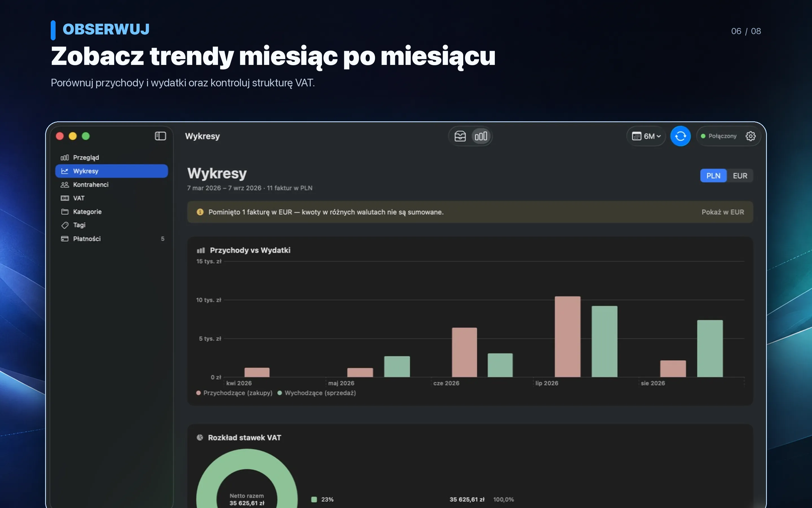Click the Tagi tag icon

(x=65, y=225)
